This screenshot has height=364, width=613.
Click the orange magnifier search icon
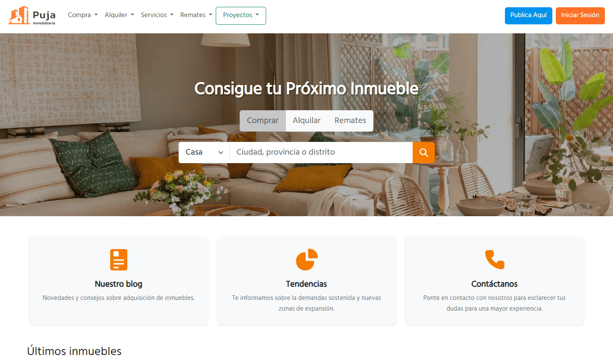coord(424,153)
